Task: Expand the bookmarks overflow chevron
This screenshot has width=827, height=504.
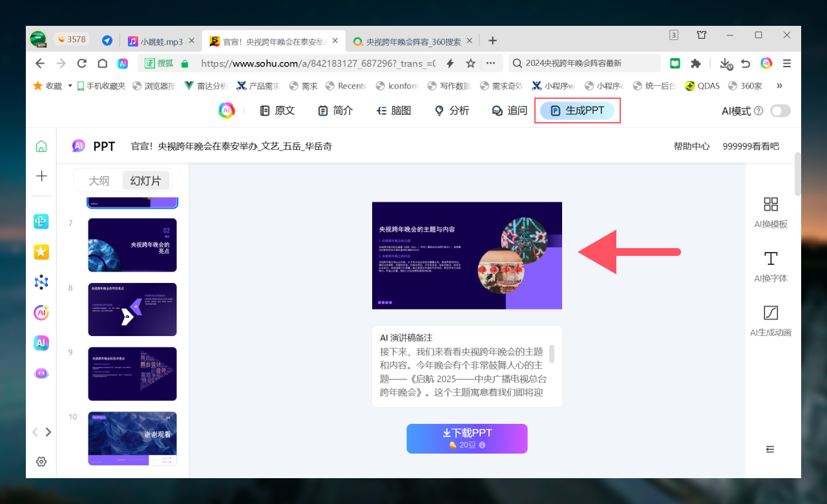Action: pyautogui.click(x=779, y=85)
